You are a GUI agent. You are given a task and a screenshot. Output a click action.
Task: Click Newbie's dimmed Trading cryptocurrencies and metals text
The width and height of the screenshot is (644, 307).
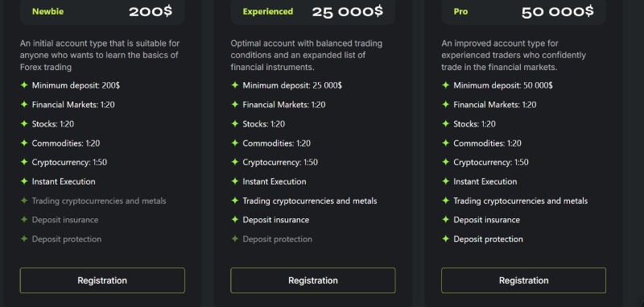pyautogui.click(x=99, y=201)
